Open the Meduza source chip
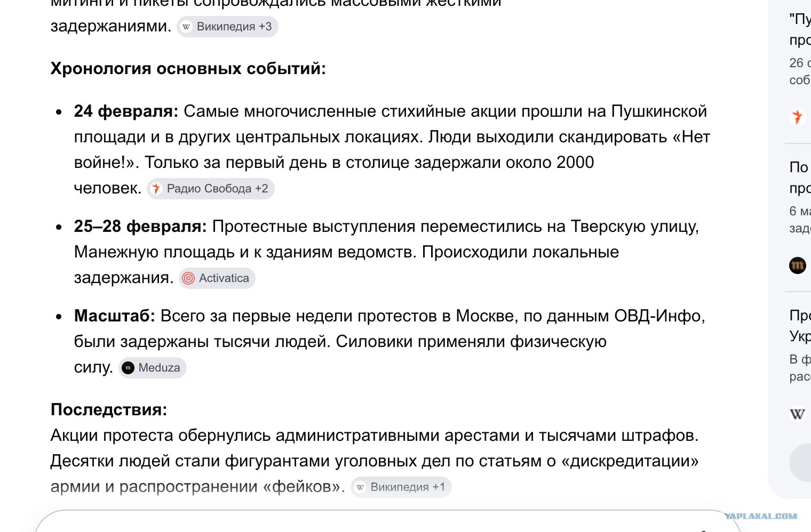 pyautogui.click(x=153, y=368)
